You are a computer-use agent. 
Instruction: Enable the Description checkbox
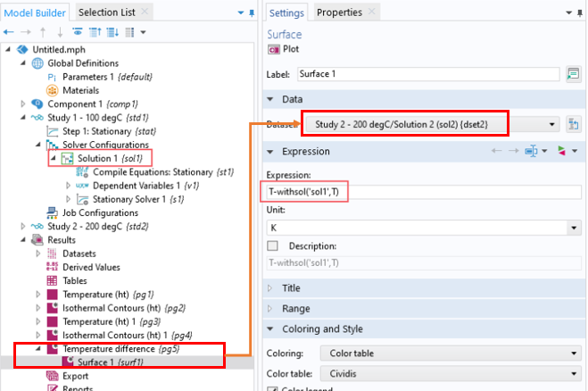273,245
